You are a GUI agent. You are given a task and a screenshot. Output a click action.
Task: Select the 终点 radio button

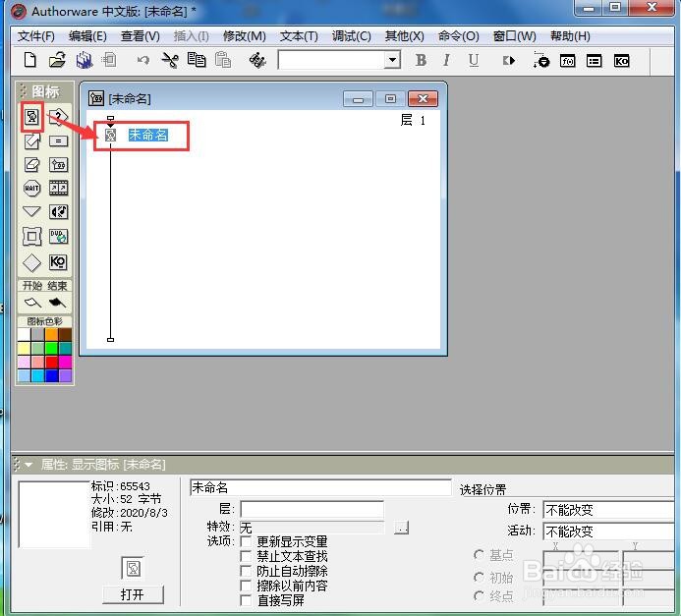(x=479, y=596)
